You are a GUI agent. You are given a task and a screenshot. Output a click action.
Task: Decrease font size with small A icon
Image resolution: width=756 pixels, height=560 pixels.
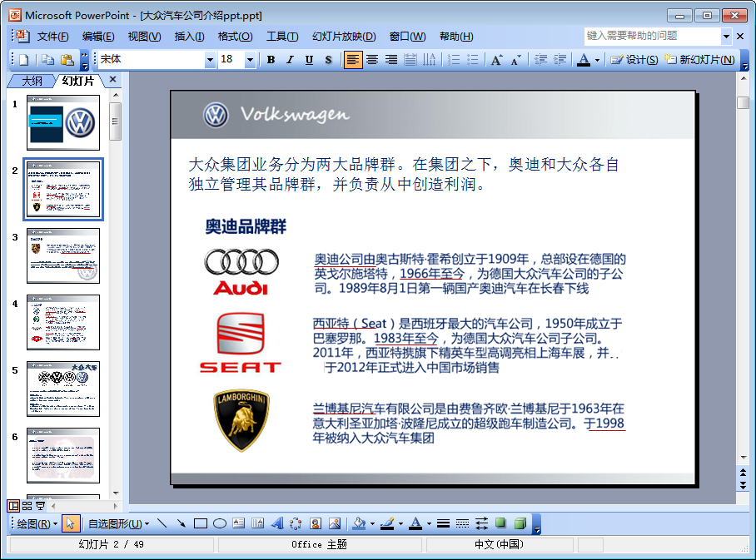click(x=516, y=60)
